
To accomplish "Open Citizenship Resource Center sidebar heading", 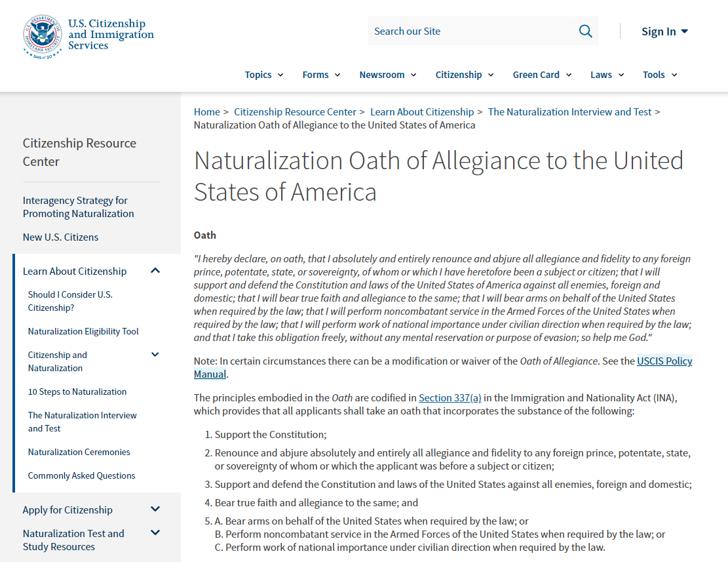I will coord(79,152).
